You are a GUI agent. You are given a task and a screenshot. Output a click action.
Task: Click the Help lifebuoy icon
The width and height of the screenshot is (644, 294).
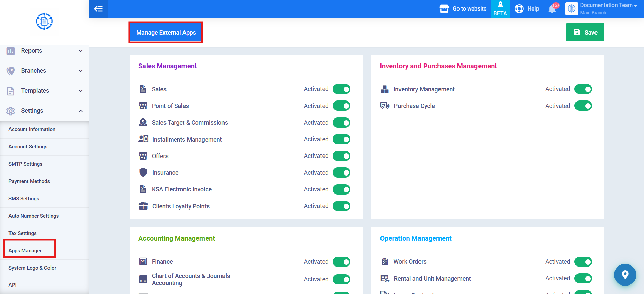coord(519,9)
